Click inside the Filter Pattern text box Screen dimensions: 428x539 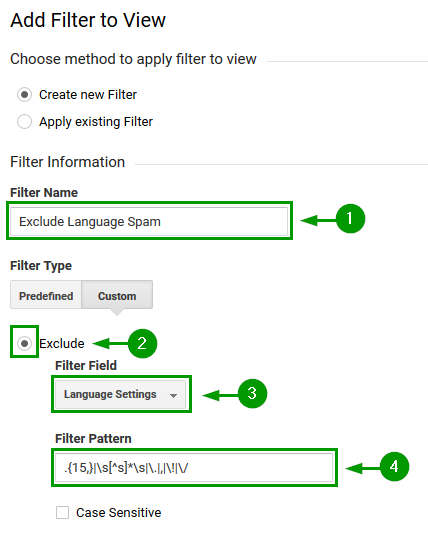[x=194, y=468]
